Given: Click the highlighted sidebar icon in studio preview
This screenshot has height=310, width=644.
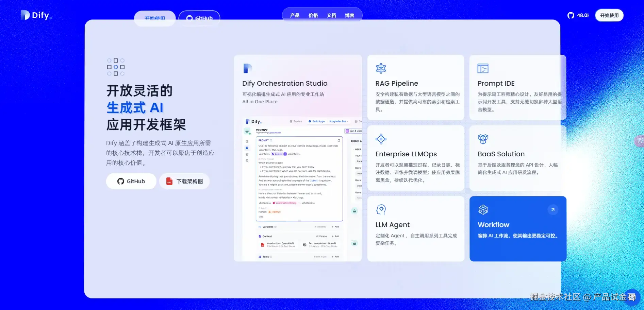Looking at the screenshot, I should click(x=247, y=148).
